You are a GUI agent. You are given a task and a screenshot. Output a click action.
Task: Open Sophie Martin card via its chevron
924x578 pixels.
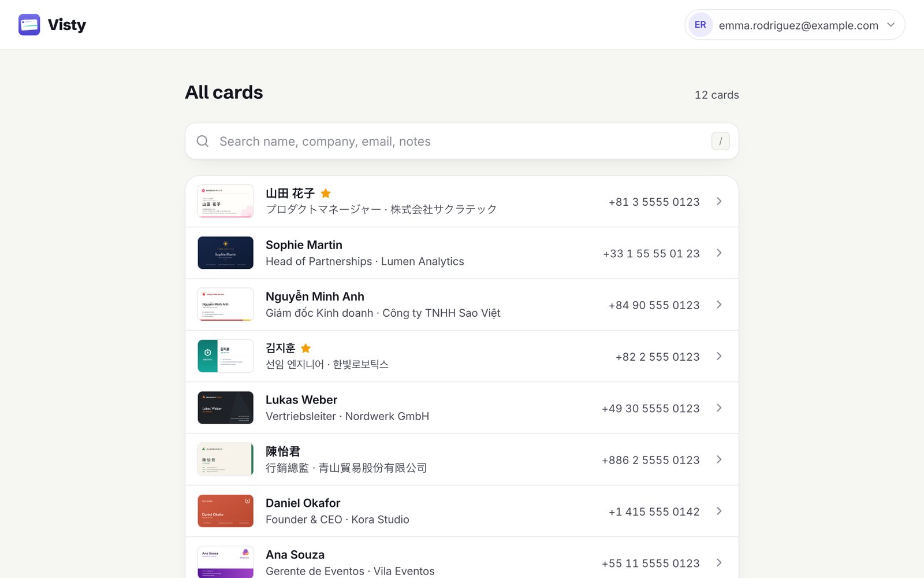719,253
